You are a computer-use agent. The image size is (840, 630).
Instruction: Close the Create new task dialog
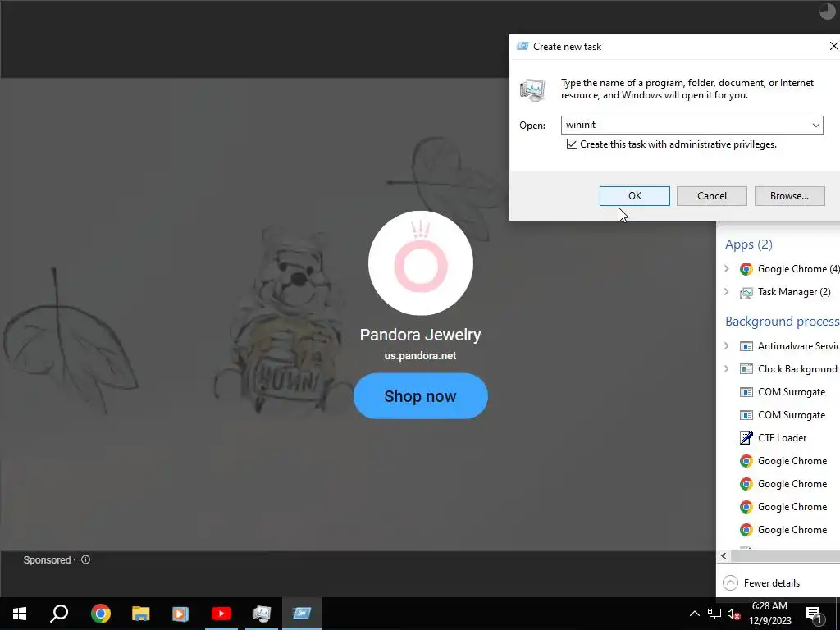tap(833, 47)
